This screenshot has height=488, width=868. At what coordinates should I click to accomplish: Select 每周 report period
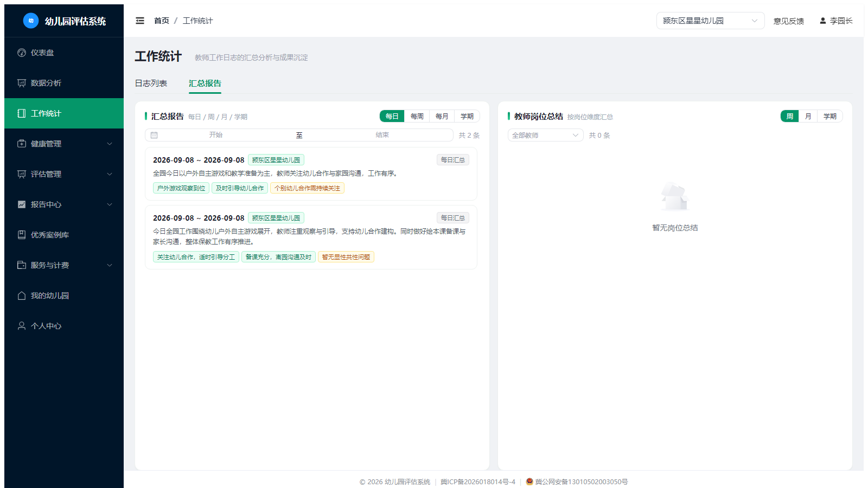tap(417, 116)
